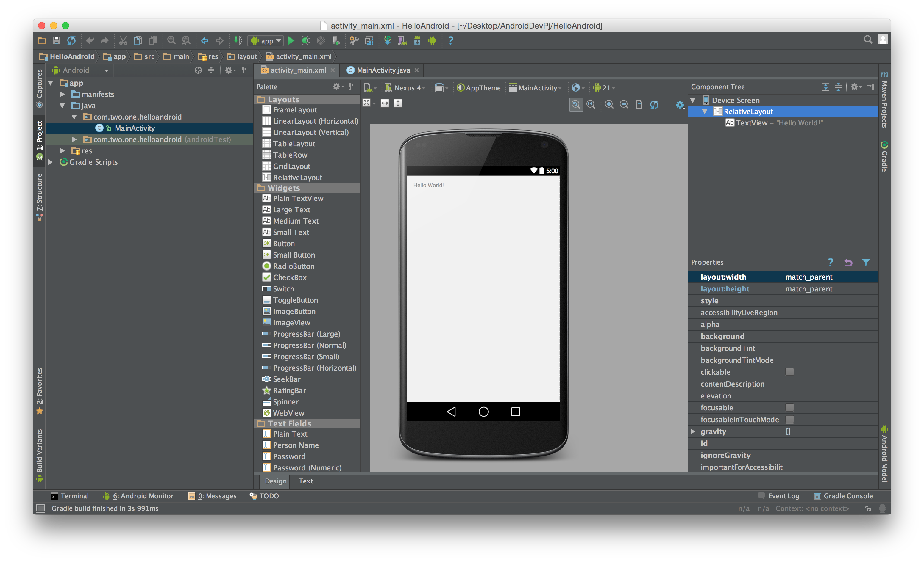The width and height of the screenshot is (924, 562).
Task: Toggle the clickable property checkbox
Action: pos(789,372)
